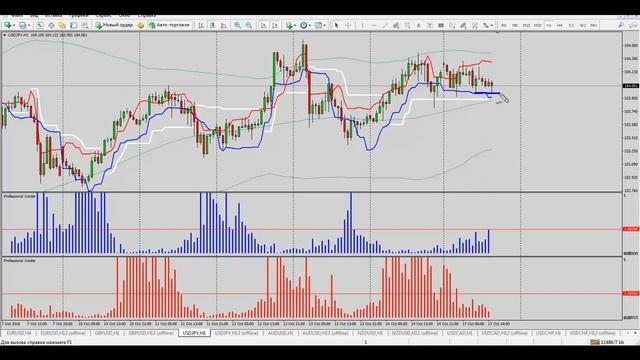The height and width of the screenshot is (360, 640).
Task: Click upper Professional Insider indicator label
Action: coord(20,196)
